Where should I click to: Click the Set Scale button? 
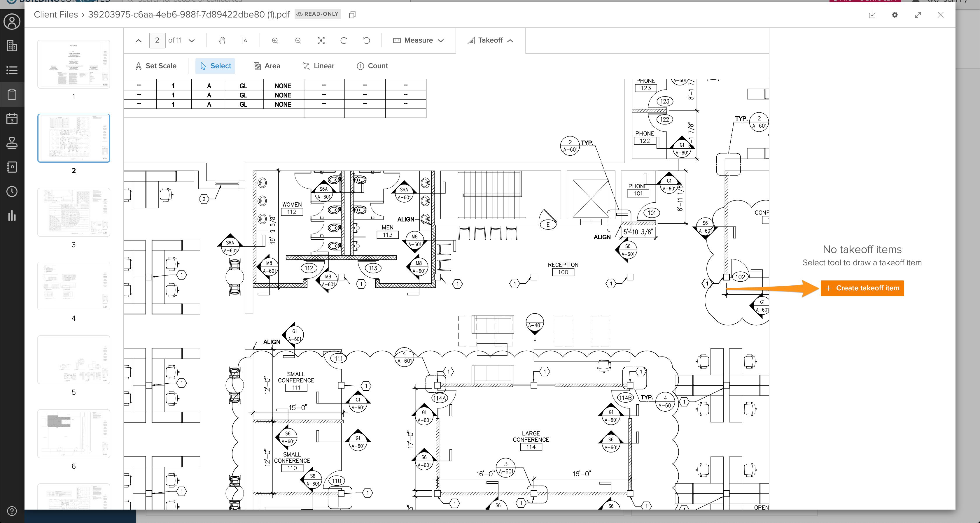156,66
